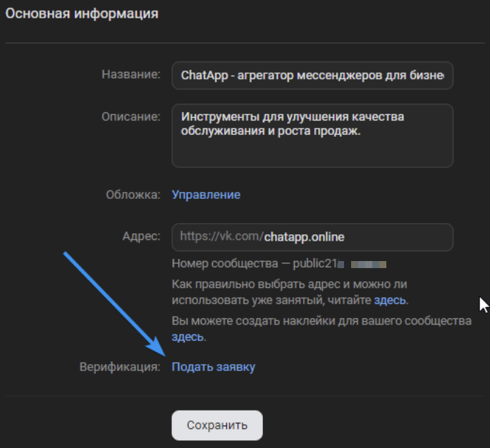Open the Управление cover link
Viewport: 490px width, 448px height.
coord(206,195)
